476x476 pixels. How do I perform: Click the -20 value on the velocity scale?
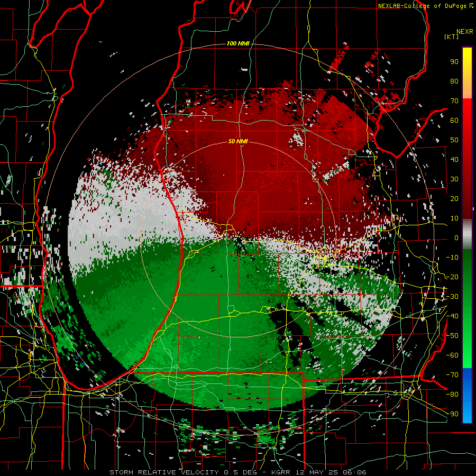pyautogui.click(x=452, y=277)
